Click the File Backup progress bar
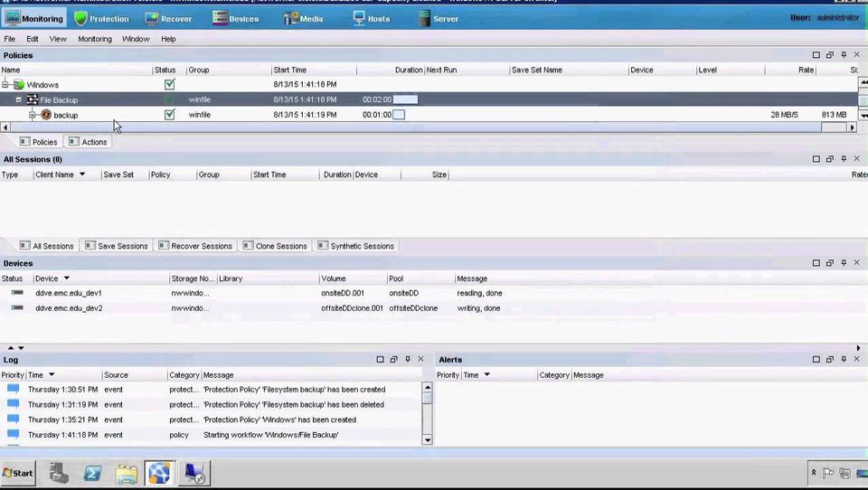Screen dimensions: 868x490 (x=405, y=99)
